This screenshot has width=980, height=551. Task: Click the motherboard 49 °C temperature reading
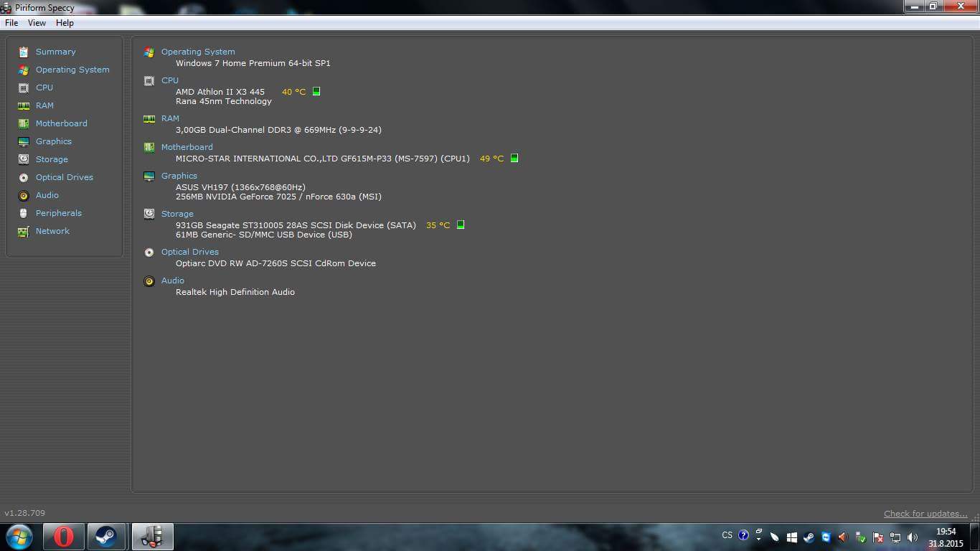491,159
